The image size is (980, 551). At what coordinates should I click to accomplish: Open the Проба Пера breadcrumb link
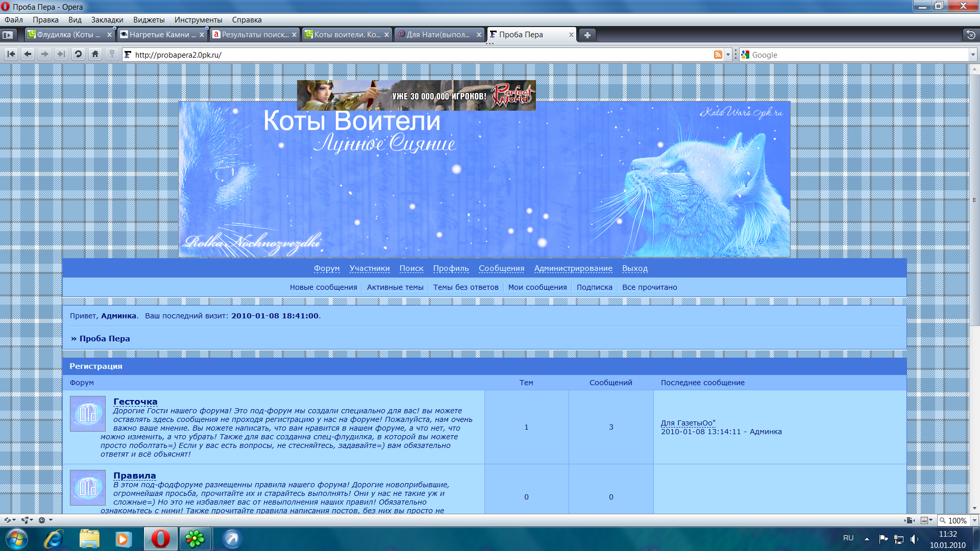pyautogui.click(x=105, y=339)
